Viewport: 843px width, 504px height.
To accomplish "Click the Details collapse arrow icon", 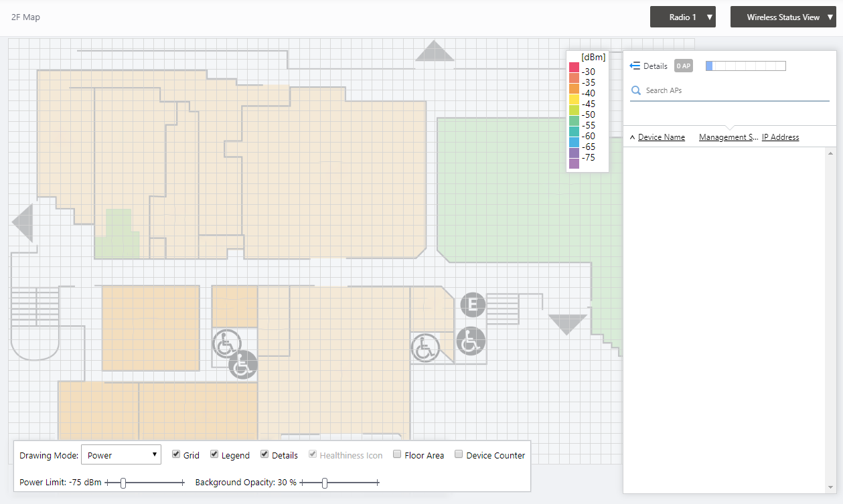I will 635,66.
